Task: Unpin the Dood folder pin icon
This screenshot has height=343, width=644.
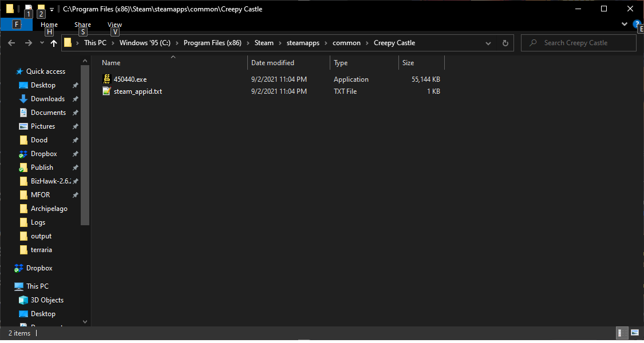Action: click(x=75, y=139)
